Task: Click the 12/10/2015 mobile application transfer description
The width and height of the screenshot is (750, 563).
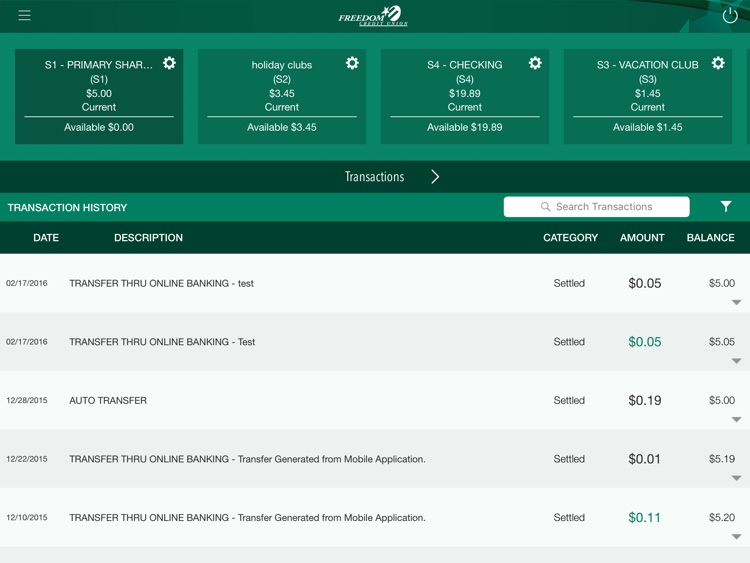Action: tap(247, 518)
